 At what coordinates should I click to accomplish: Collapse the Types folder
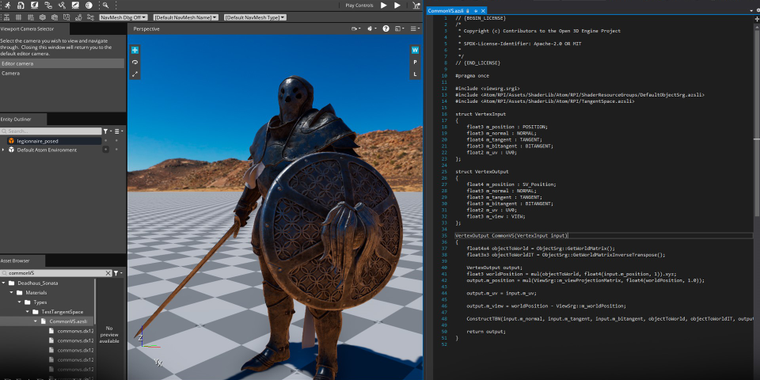coord(19,302)
